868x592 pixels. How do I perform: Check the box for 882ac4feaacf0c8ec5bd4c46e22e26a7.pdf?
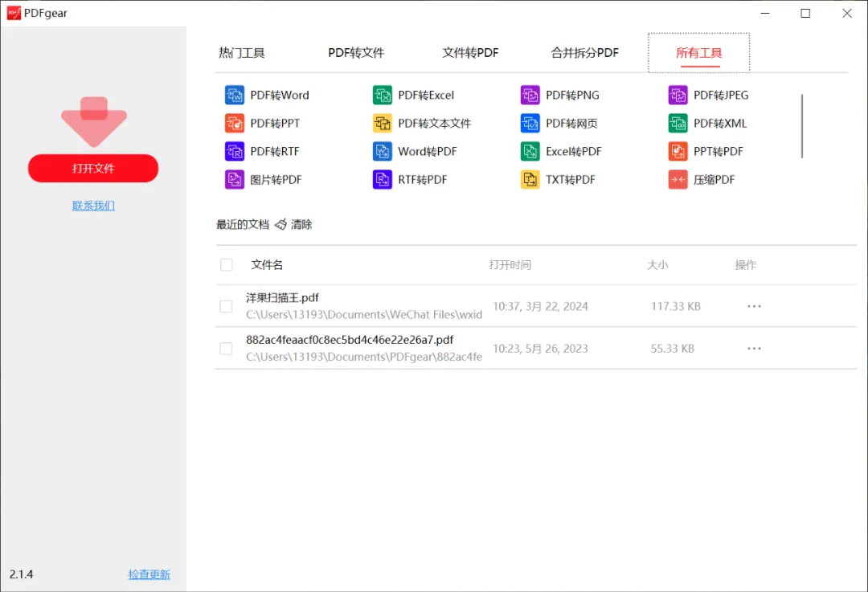click(226, 348)
